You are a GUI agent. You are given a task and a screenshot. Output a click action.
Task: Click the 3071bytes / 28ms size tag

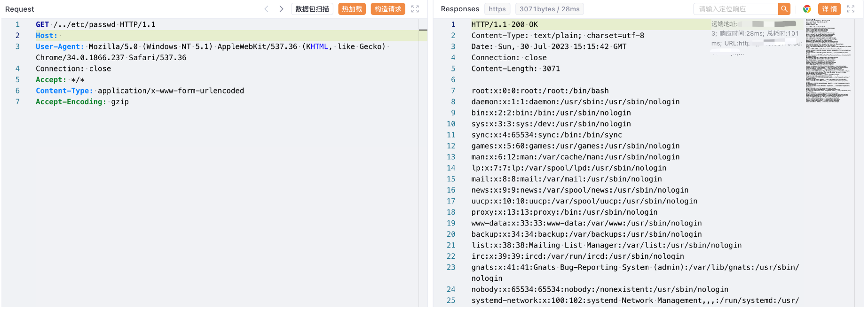(x=549, y=9)
